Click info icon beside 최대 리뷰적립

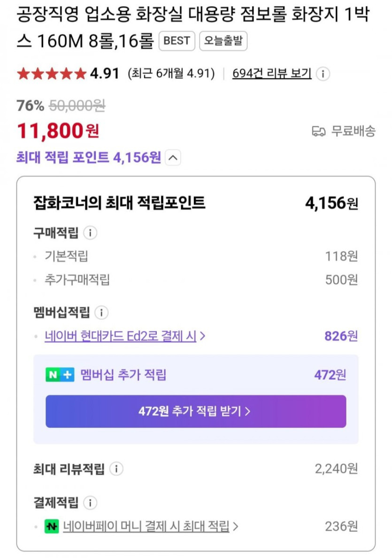(x=116, y=468)
